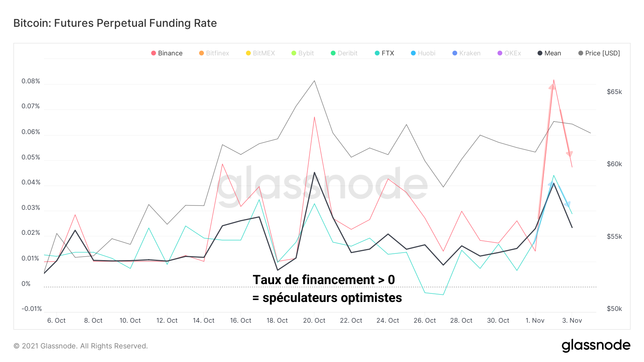Image resolution: width=644 pixels, height=362 pixels.
Task: Show the BitMEX series via legend
Action: [x=260, y=53]
